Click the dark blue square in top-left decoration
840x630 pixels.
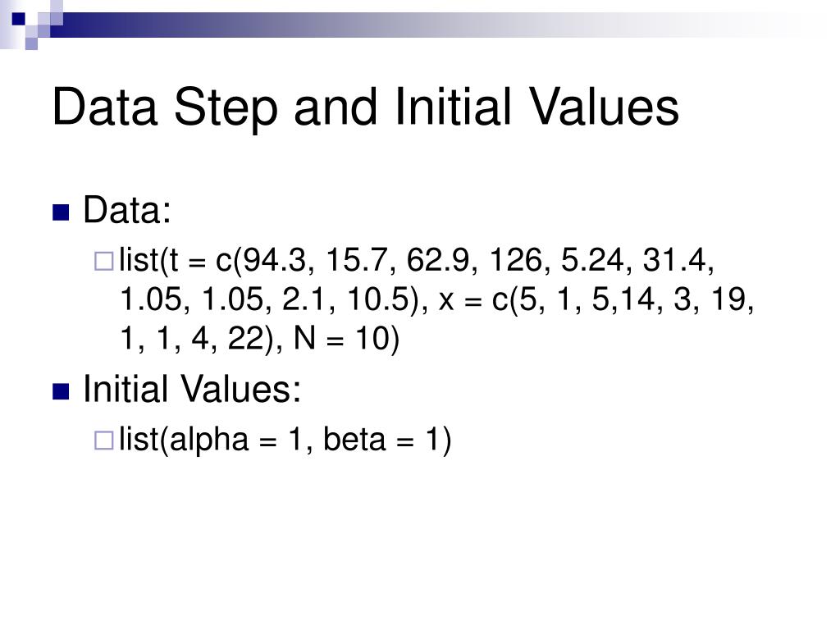(18, 19)
